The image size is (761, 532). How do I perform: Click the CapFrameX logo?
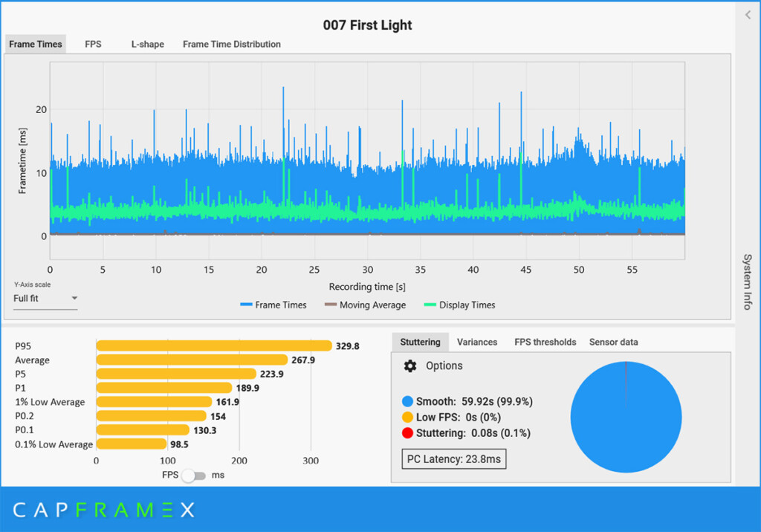pos(104,510)
